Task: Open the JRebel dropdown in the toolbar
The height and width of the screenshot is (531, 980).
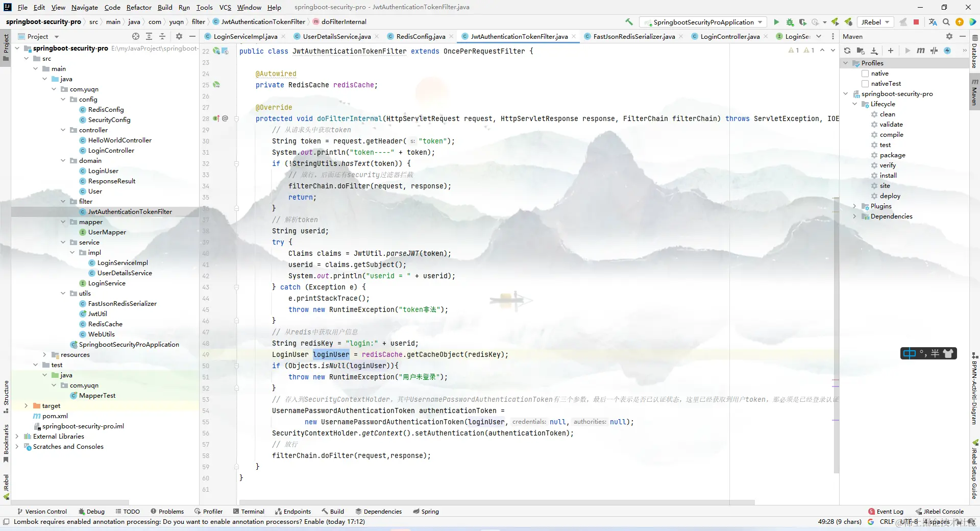Action: pyautogui.click(x=875, y=22)
